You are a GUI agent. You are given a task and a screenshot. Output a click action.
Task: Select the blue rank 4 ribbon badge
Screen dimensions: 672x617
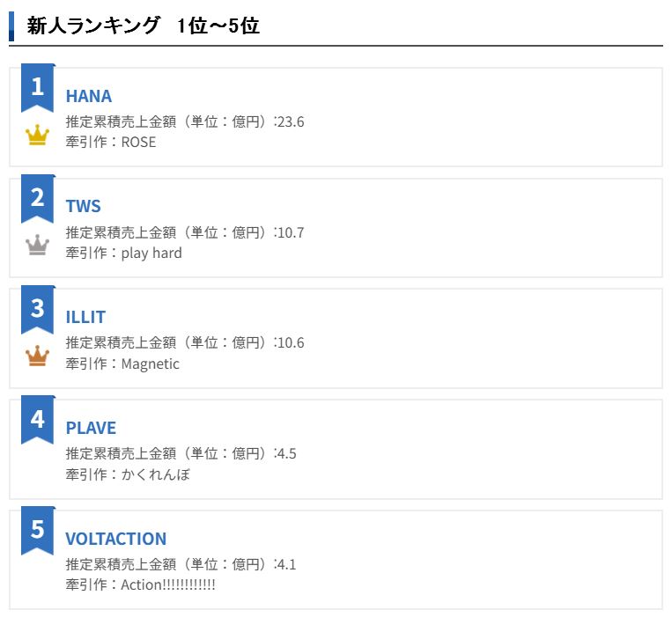[38, 420]
